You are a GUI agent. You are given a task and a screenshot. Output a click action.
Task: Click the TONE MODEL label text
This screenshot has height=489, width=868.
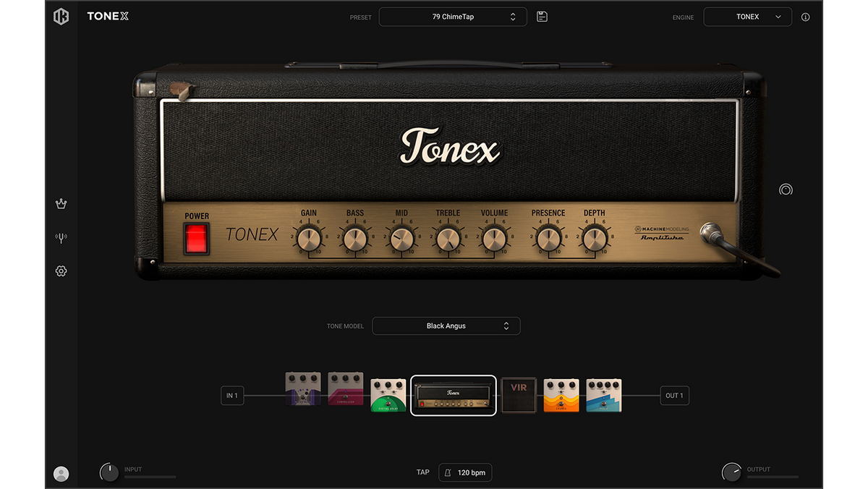point(345,326)
